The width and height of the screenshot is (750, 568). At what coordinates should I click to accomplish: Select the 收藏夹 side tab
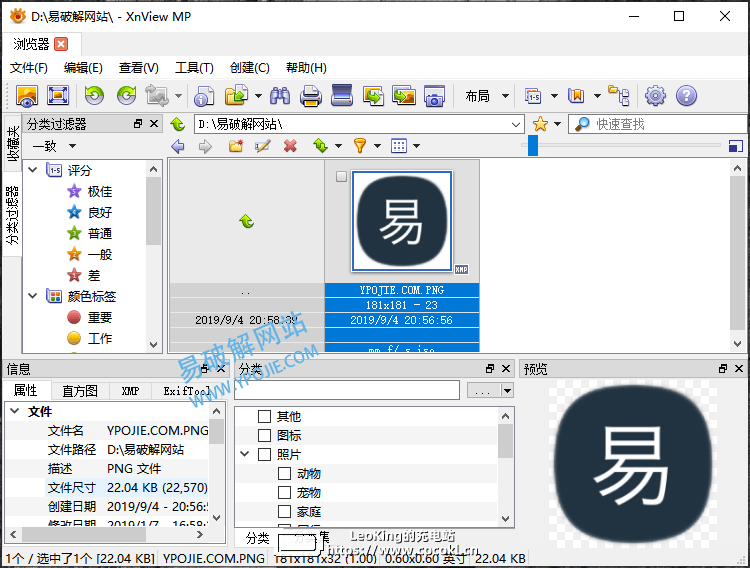tap(13, 143)
